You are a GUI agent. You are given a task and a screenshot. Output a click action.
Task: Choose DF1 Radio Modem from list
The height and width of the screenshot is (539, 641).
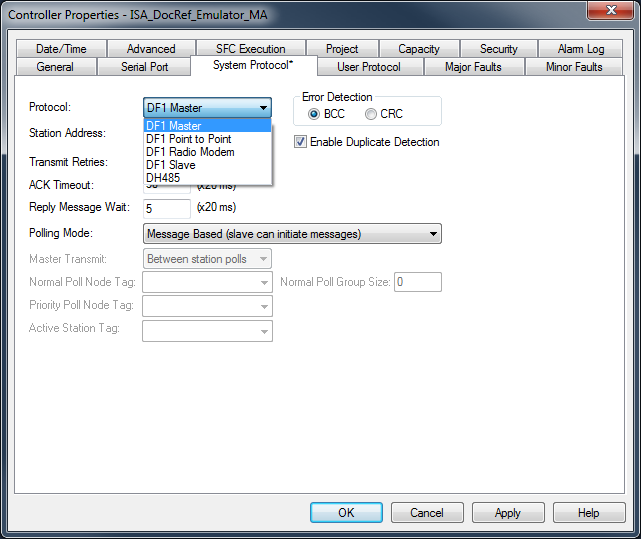[190, 152]
